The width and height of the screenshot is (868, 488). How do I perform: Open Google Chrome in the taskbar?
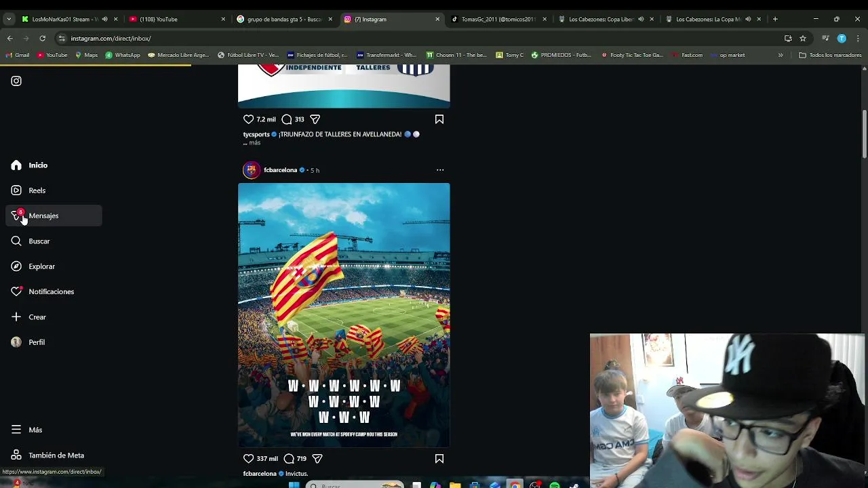click(515, 485)
